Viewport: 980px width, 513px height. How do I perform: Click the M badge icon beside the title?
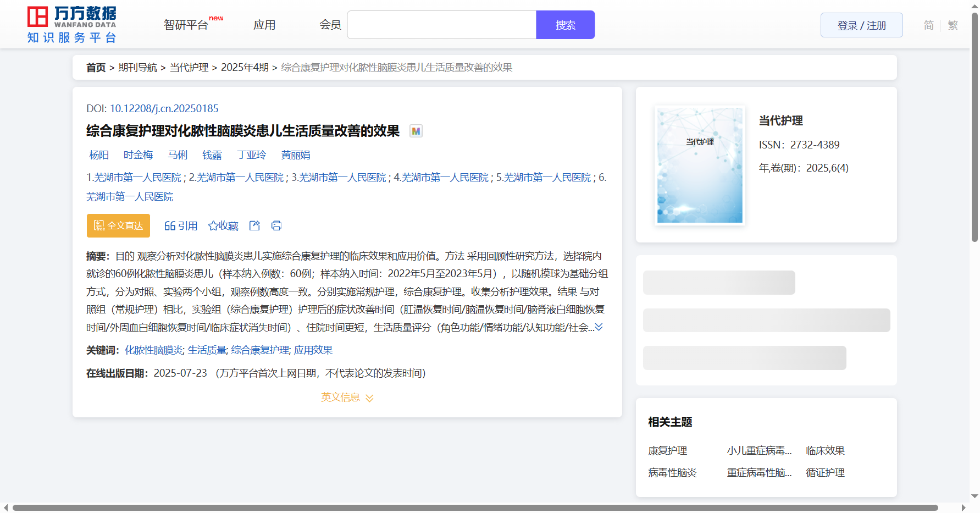click(416, 131)
